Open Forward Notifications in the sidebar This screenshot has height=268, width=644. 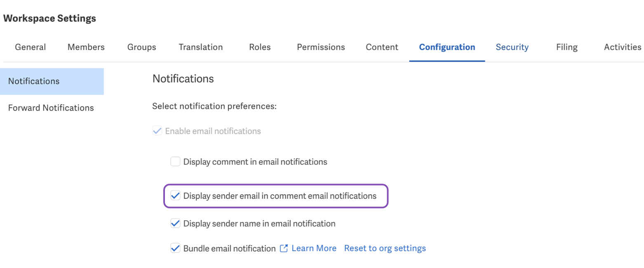coord(52,108)
